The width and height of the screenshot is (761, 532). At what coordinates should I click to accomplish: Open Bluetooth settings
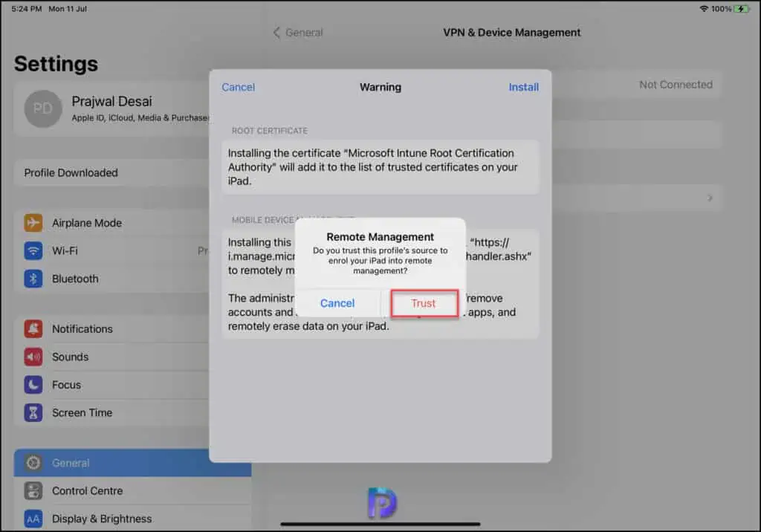(111, 279)
